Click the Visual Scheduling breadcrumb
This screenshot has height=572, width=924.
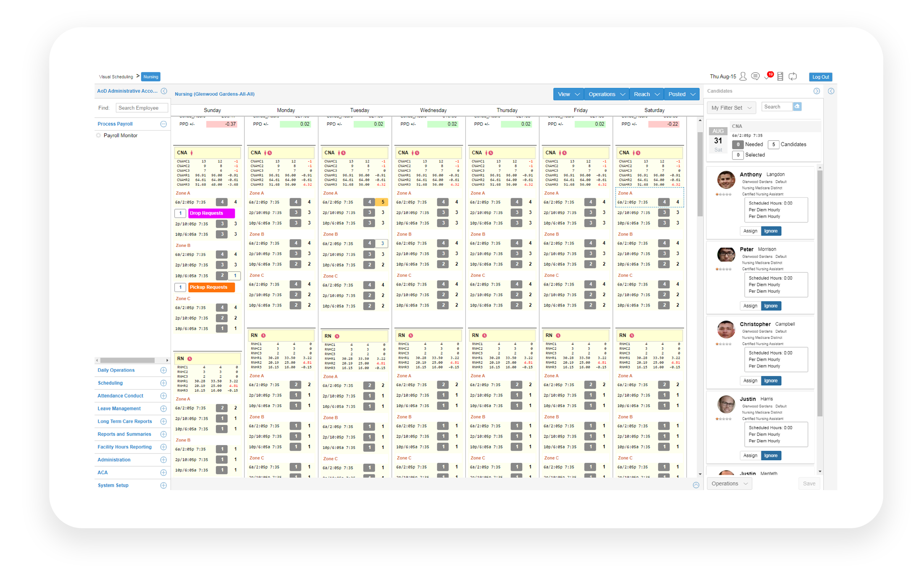[x=116, y=77]
